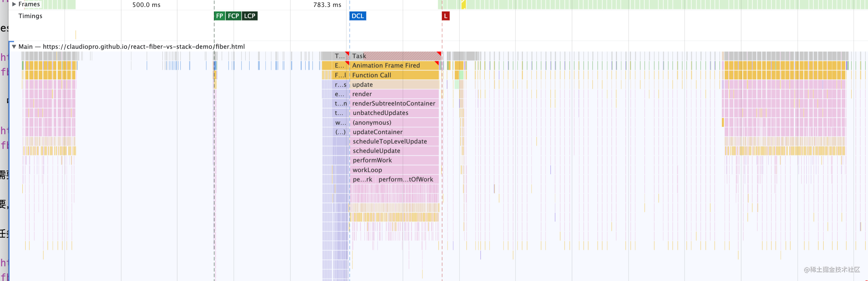Expand the Frames track

click(x=14, y=4)
